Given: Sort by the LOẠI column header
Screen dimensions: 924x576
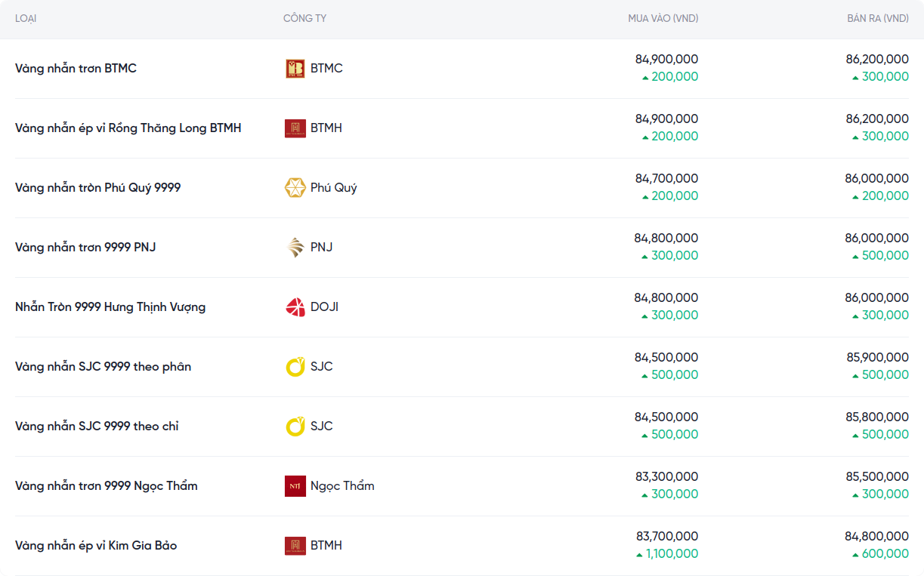Looking at the screenshot, I should (x=26, y=18).
